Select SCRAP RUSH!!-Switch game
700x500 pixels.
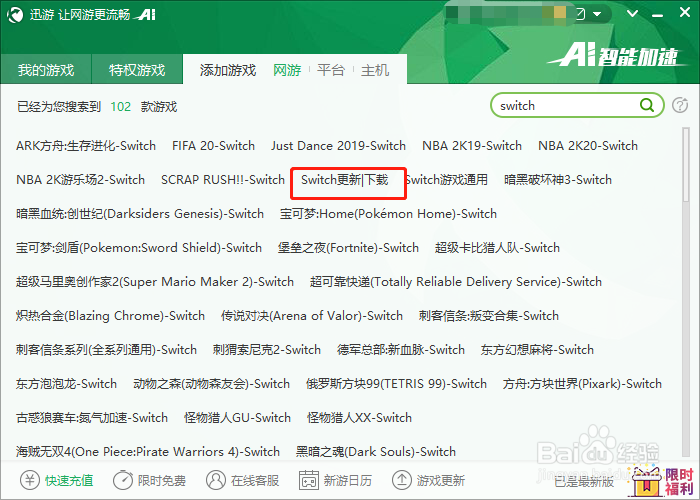pyautogui.click(x=223, y=179)
